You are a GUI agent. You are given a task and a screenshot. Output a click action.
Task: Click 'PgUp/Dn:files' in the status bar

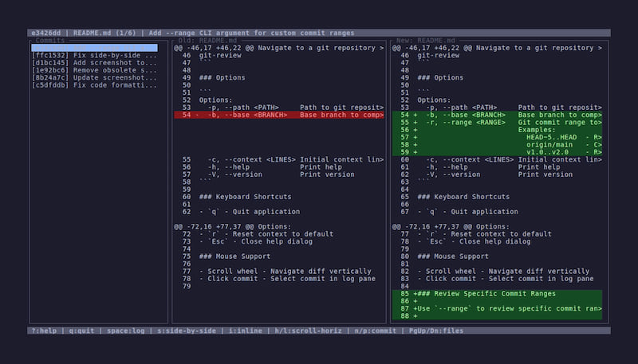pyautogui.click(x=436, y=331)
